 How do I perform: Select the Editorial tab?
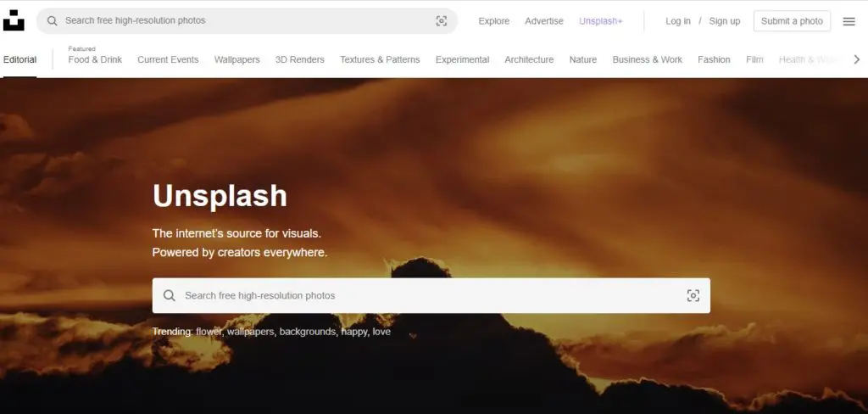pyautogui.click(x=20, y=59)
